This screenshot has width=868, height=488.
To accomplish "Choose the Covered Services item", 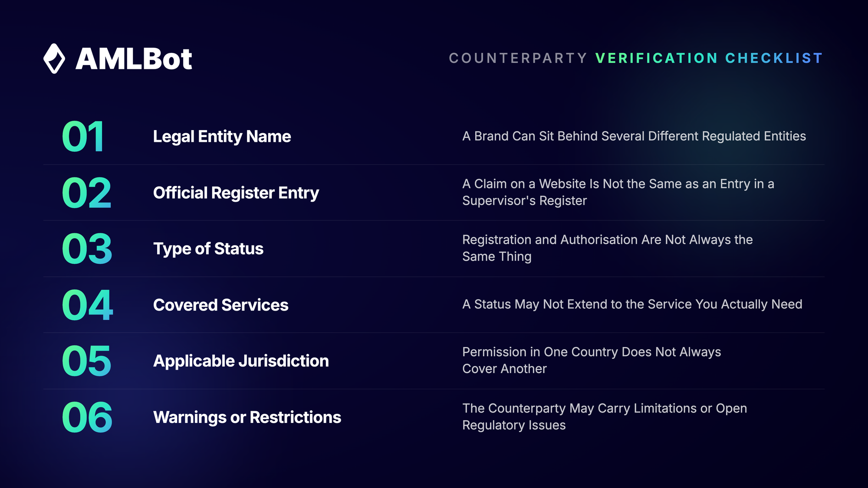I will (220, 305).
